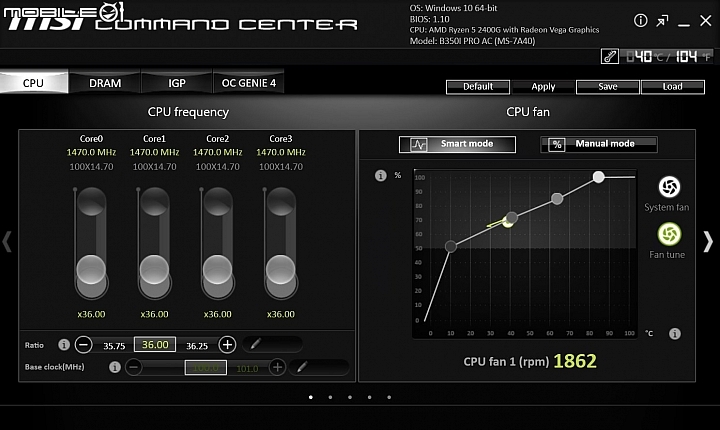The width and height of the screenshot is (720, 430).
Task: Select Base clock value 101.0
Action: (x=247, y=368)
